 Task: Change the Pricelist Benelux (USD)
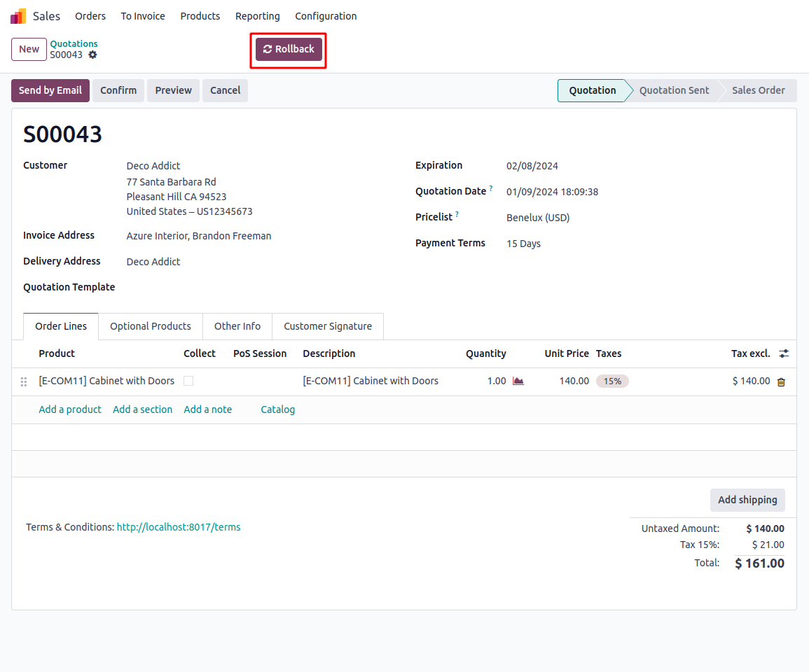pos(538,218)
